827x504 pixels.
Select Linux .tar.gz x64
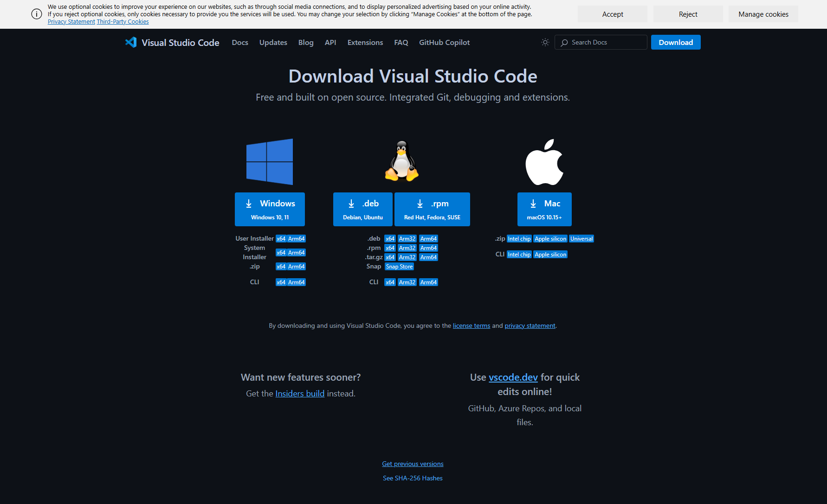coord(390,257)
